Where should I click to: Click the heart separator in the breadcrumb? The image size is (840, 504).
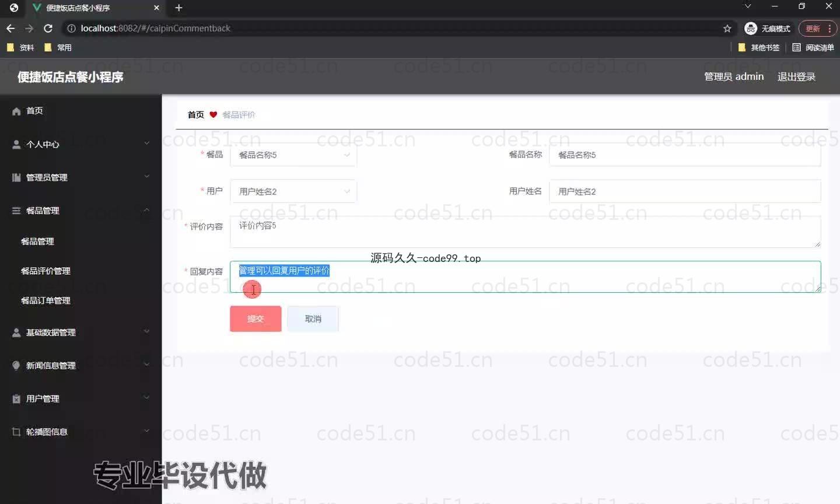(213, 114)
